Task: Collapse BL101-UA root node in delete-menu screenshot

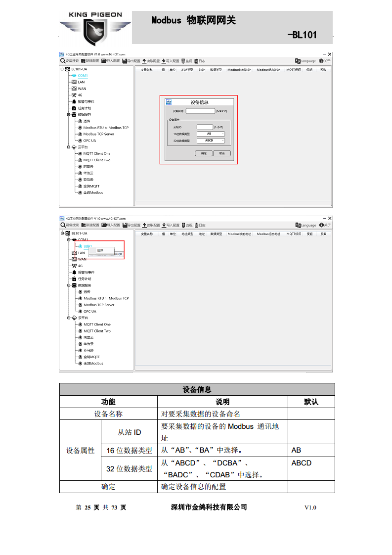Action: [62, 233]
